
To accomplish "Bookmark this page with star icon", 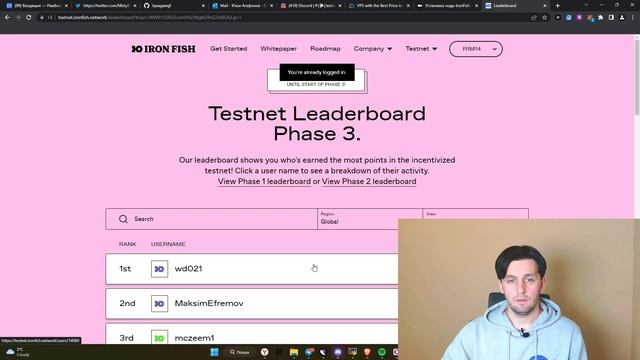I will [x=544, y=18].
